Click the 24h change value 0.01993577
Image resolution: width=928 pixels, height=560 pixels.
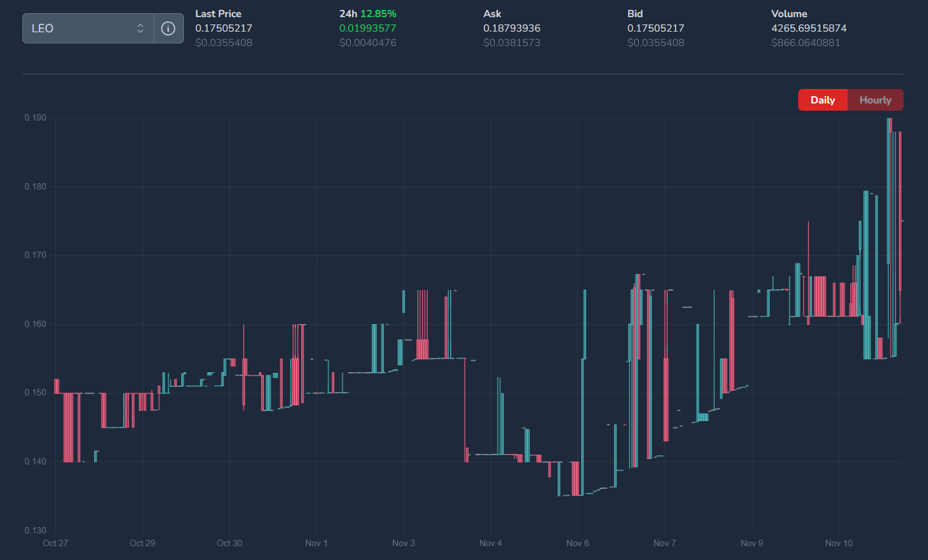368,28
